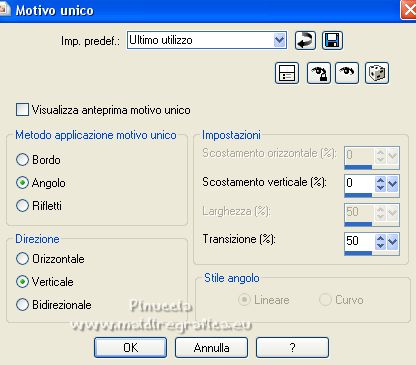Click the Motivo unico title bar app icon
Image resolution: width=416 pixels, height=365 pixels.
coord(5,10)
